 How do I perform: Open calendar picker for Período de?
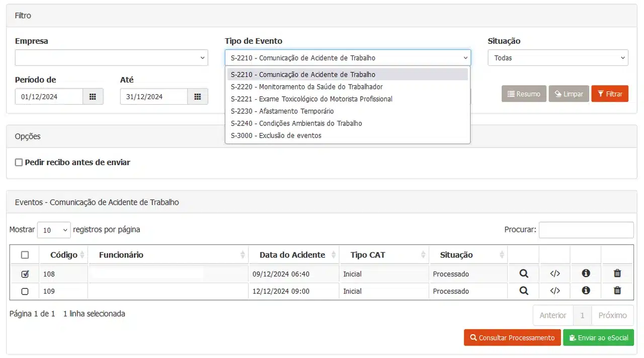(x=93, y=97)
